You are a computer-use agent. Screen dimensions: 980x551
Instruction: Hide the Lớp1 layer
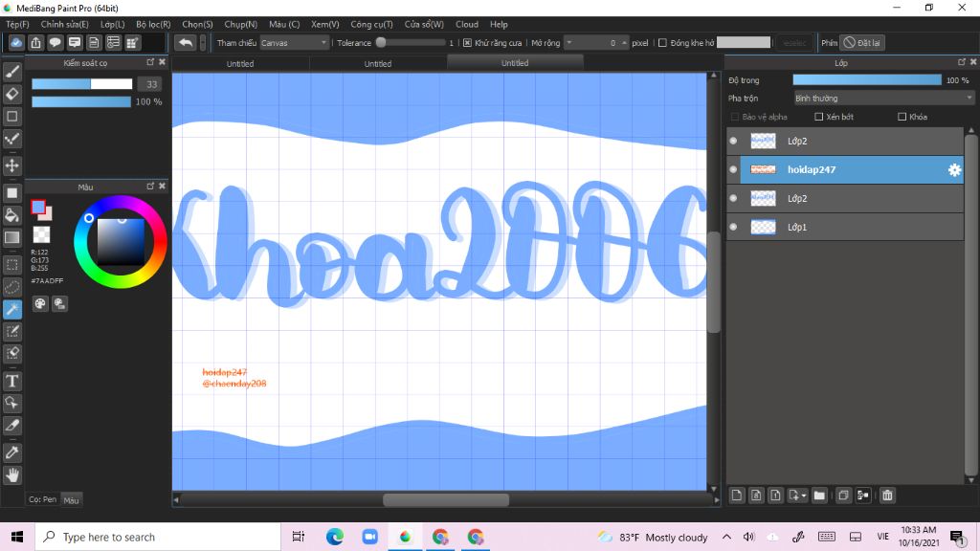tap(733, 228)
